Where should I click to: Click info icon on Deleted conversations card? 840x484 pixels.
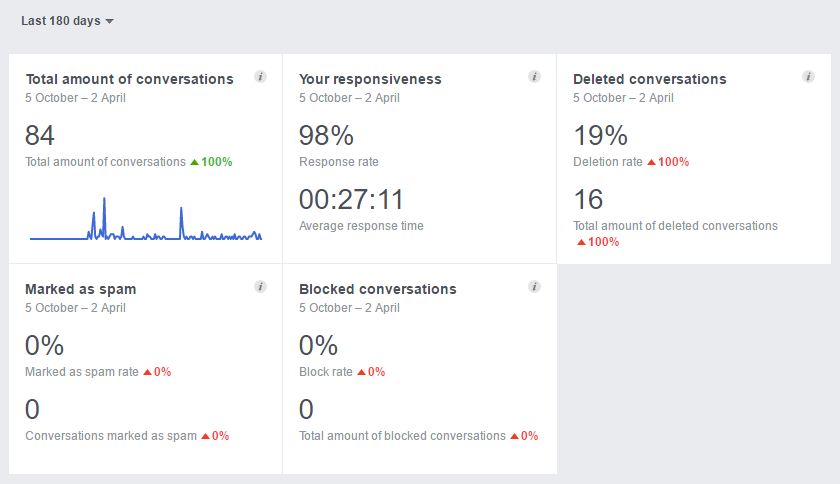click(808, 77)
